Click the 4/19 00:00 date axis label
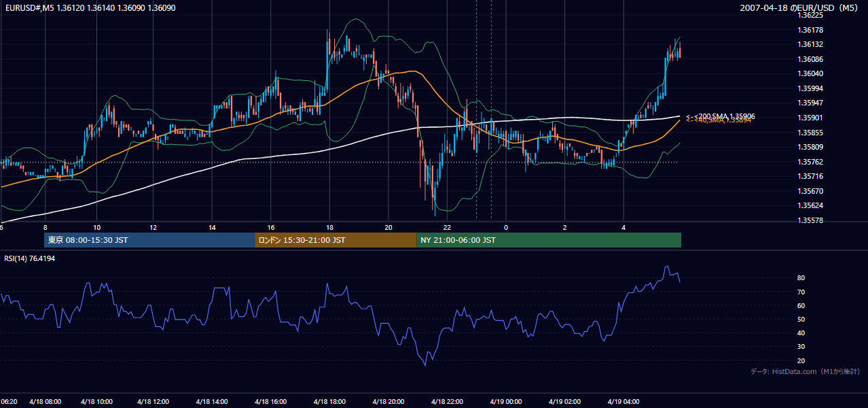Image resolution: width=868 pixels, height=408 pixels. point(505,402)
